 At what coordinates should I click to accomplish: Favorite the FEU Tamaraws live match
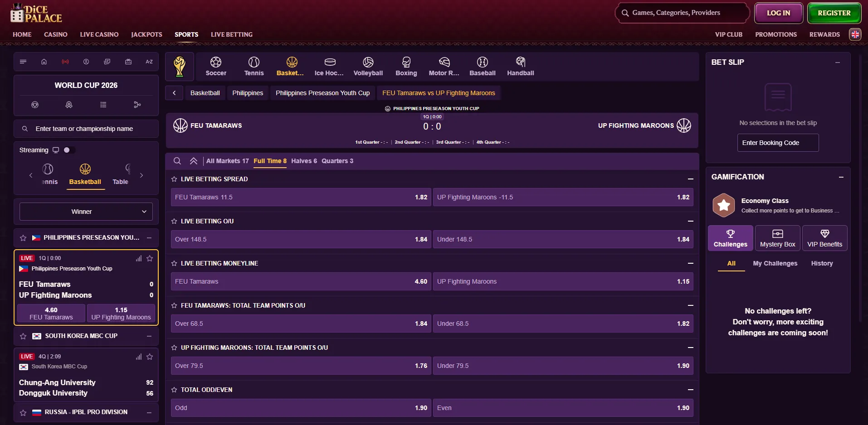point(150,258)
